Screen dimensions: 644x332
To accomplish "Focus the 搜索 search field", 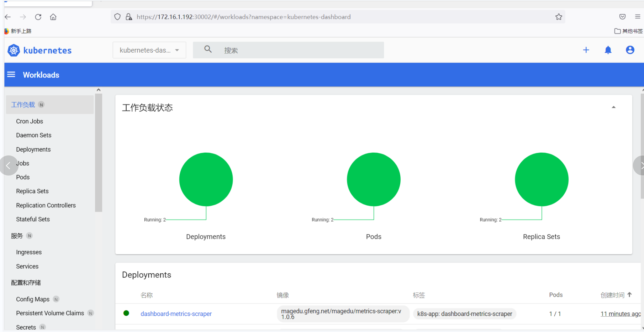I will [x=288, y=50].
